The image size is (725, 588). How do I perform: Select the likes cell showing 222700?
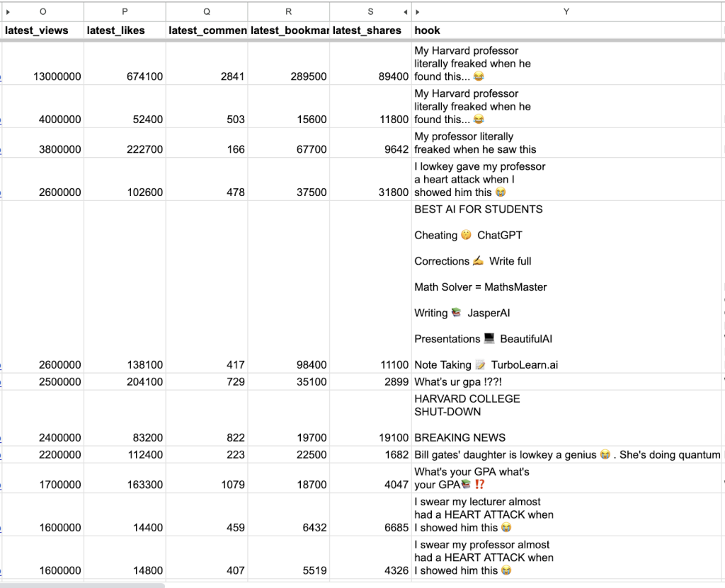125,143
